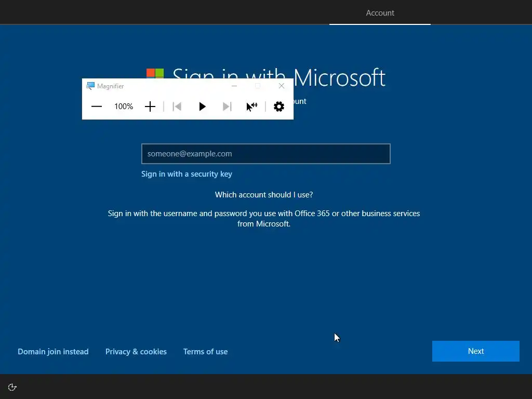Viewport: 532px width, 399px height.
Task: Click the Magnifier previous sentence button
Action: (x=177, y=107)
